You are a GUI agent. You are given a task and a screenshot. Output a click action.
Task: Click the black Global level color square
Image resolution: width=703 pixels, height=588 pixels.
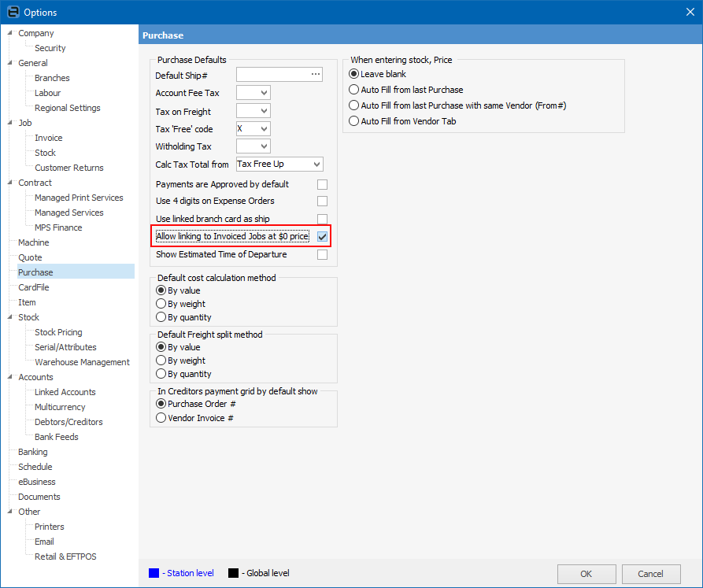coord(232,573)
